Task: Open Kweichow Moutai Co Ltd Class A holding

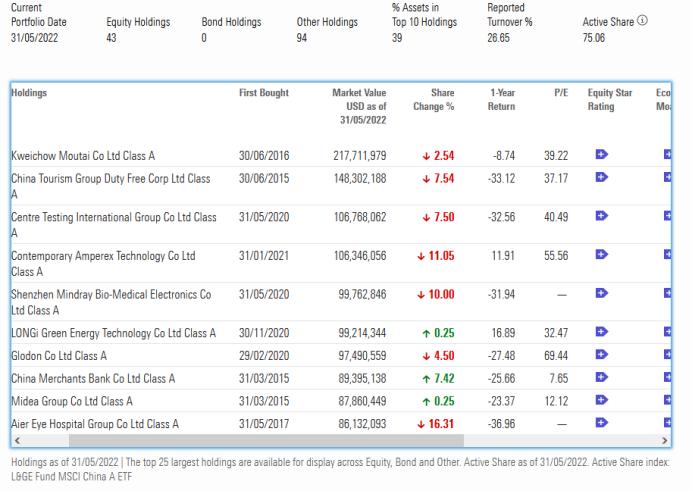Action: coord(83,156)
